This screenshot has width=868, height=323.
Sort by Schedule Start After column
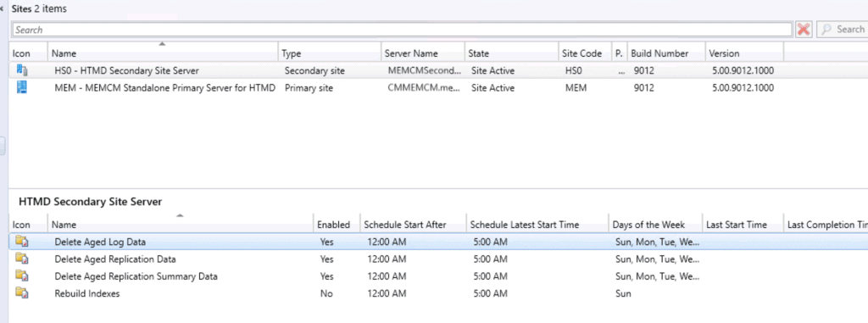point(413,225)
